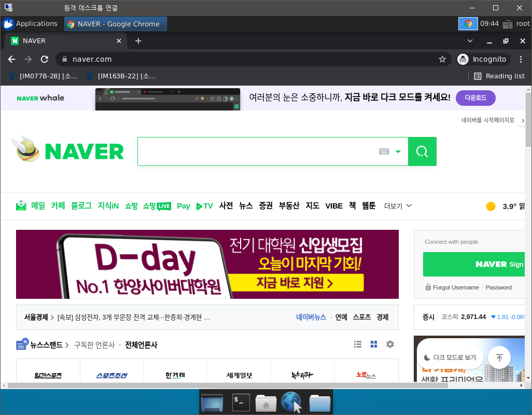
Task: Open 지식iN service
Action: coord(108,205)
